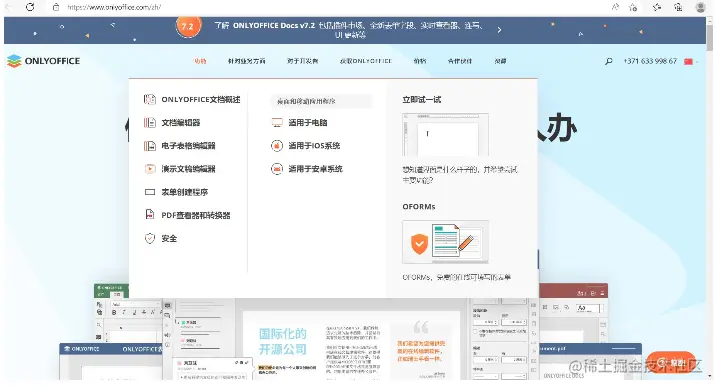
Task: Click the PDF查看器和转换器 icon
Action: [150, 214]
